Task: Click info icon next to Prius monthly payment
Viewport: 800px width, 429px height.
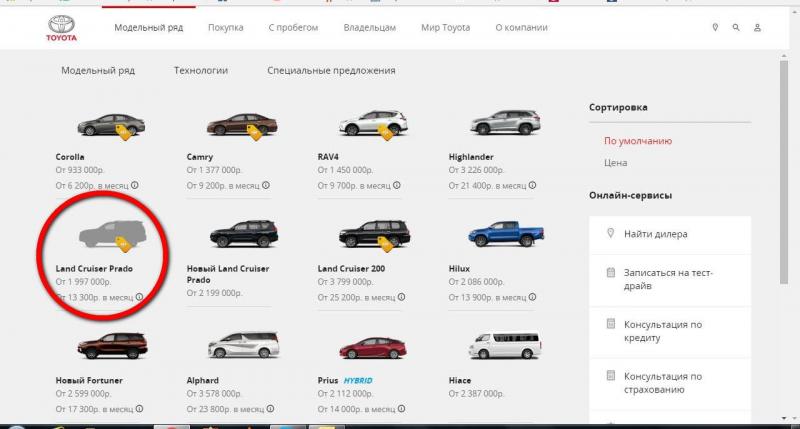Action: pyautogui.click(x=402, y=409)
